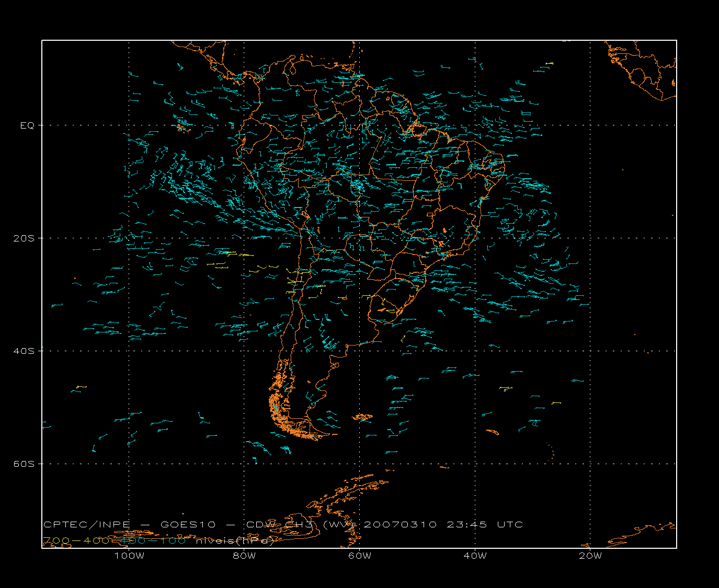719x588 pixels.
Task: Click the GOES10 satellite name
Action: click(x=188, y=524)
